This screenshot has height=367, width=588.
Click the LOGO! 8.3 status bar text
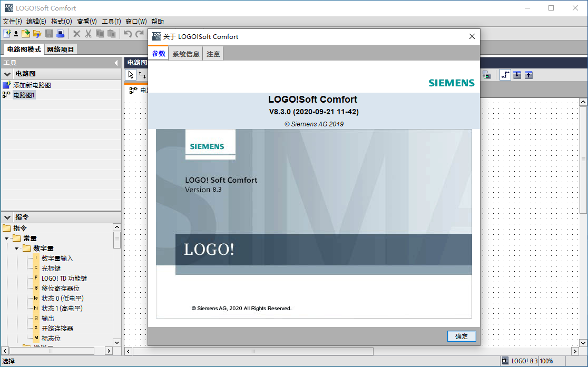click(x=524, y=361)
